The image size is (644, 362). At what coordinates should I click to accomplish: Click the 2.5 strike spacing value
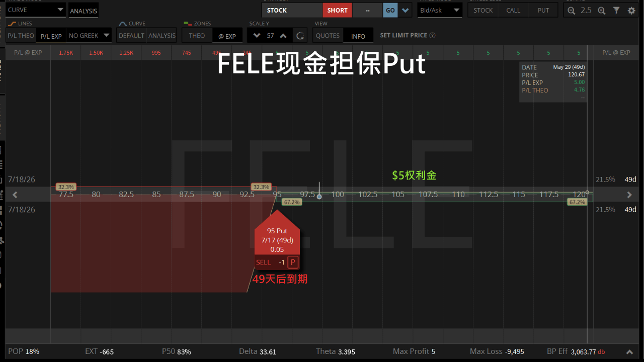(x=586, y=10)
